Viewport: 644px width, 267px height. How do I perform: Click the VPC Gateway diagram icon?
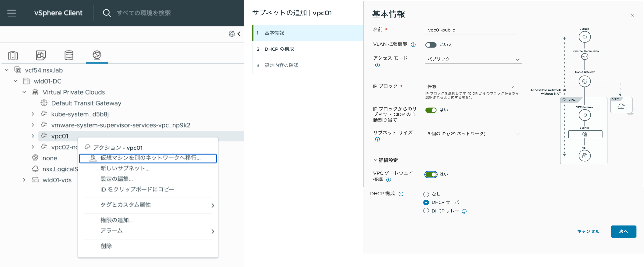tap(584, 115)
